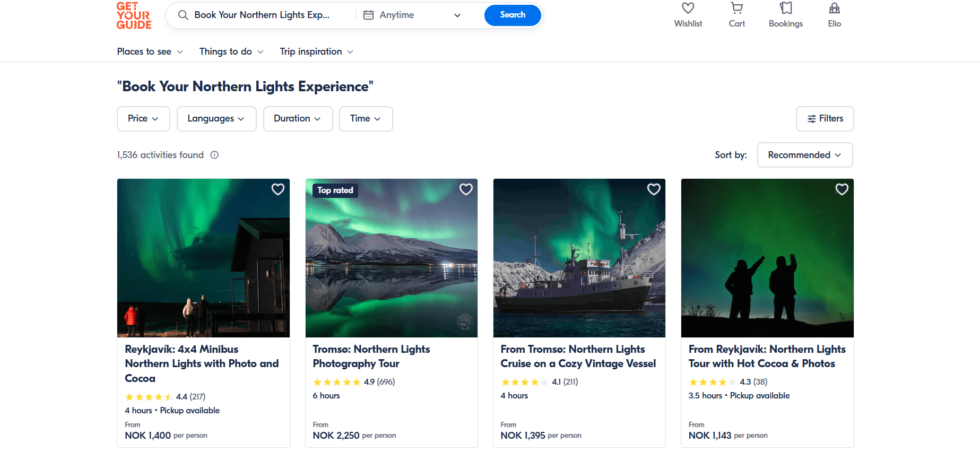Open the Languages filter selector
Image resolution: width=980 pixels, height=460 pixels.
(216, 119)
